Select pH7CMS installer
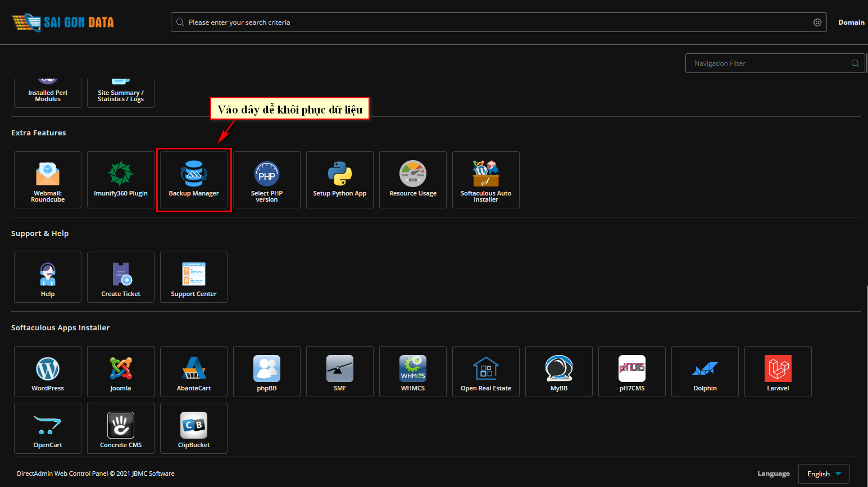The height and width of the screenshot is (487, 868). point(632,371)
